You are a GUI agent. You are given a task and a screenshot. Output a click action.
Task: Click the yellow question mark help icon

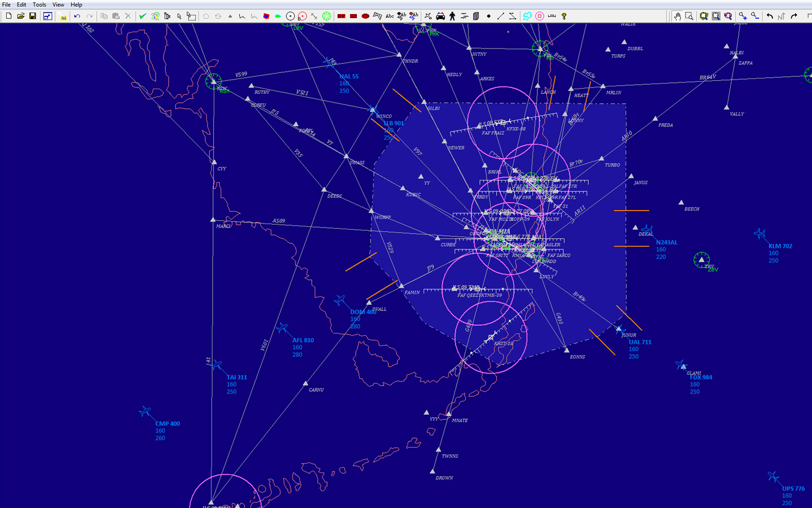click(x=564, y=16)
